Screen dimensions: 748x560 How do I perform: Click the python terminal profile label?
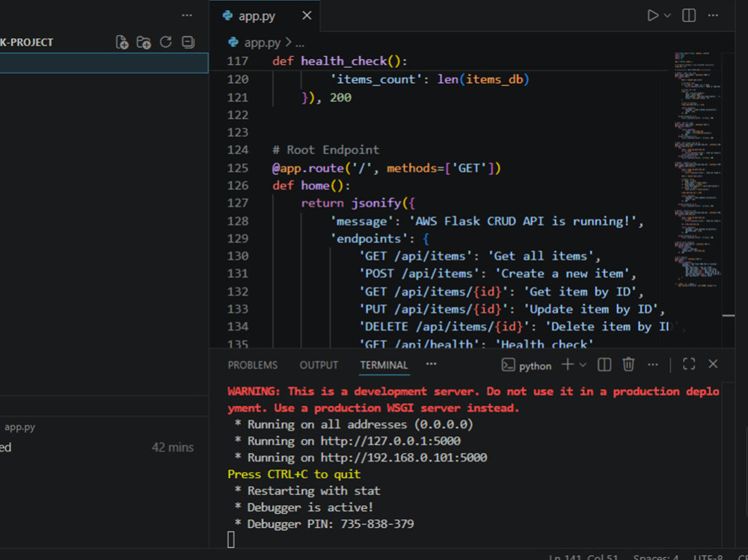pos(536,366)
